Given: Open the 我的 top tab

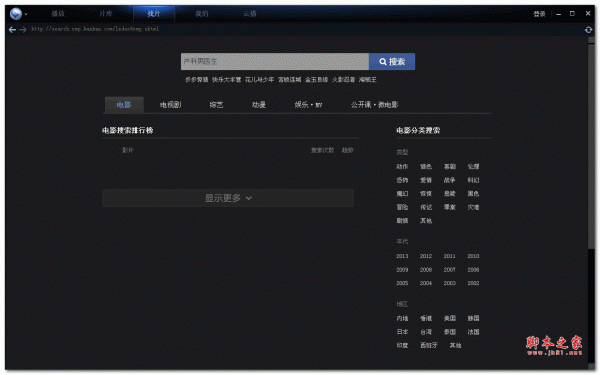Looking at the screenshot, I should click(202, 14).
